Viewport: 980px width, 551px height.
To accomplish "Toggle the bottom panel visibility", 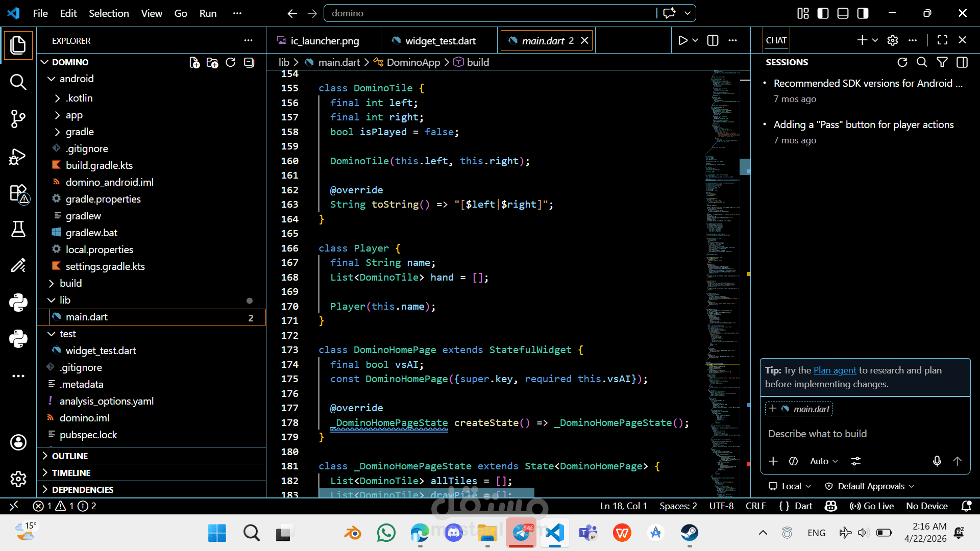I will tap(843, 13).
